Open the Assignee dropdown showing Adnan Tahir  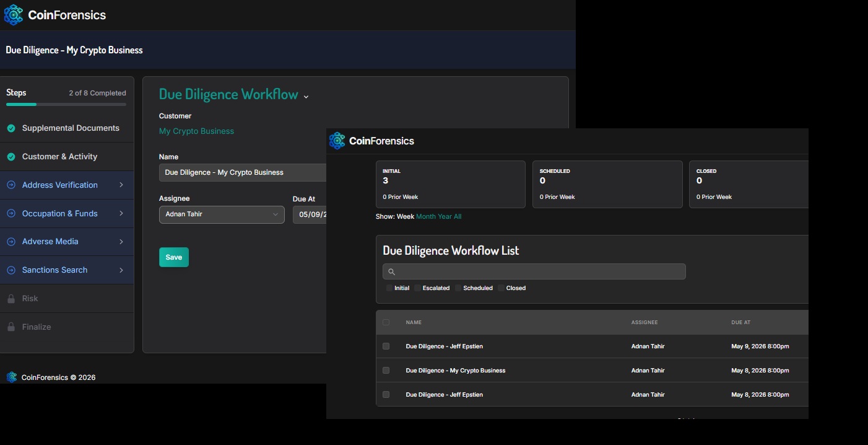pyautogui.click(x=221, y=214)
